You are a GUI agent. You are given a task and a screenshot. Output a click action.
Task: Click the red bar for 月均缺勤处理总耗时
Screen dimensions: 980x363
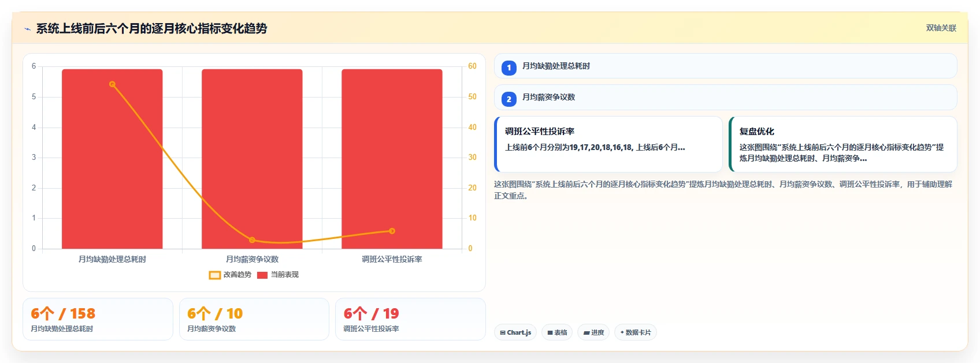point(112,159)
